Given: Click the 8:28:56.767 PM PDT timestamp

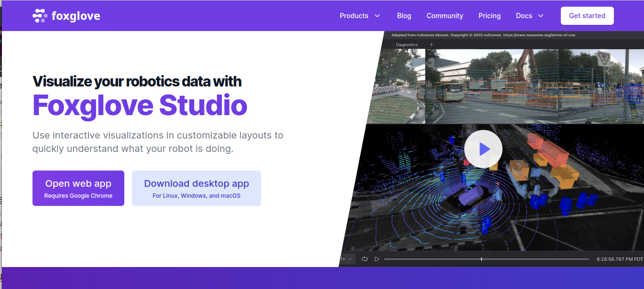Looking at the screenshot, I should coord(620,259).
